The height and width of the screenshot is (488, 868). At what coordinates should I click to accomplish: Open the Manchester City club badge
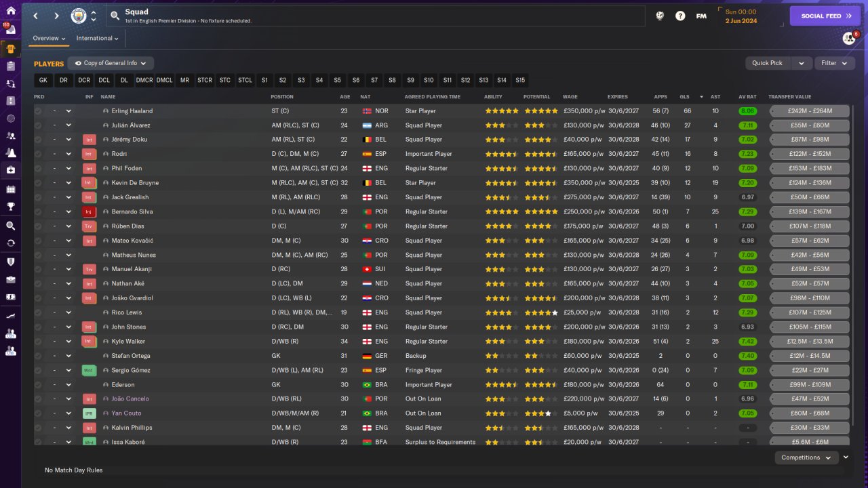79,16
